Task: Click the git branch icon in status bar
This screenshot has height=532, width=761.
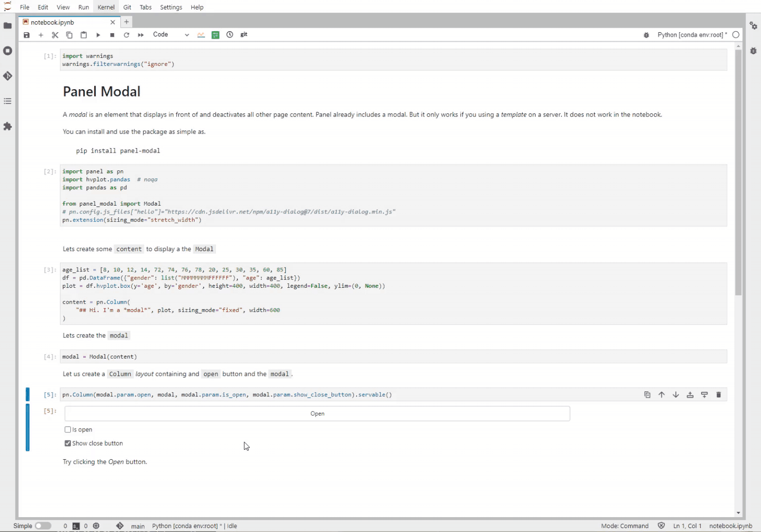Action: pos(120,526)
